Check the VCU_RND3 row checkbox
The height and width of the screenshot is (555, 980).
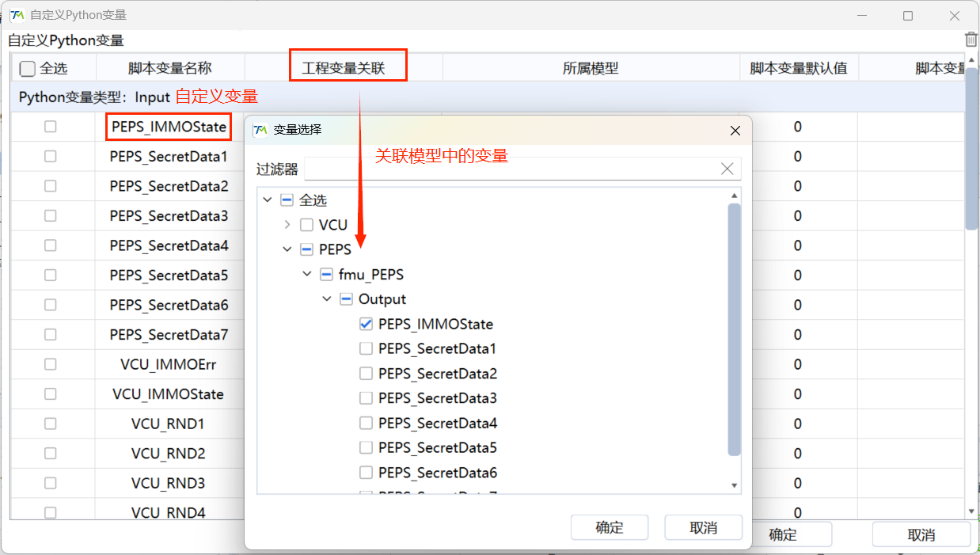point(51,483)
